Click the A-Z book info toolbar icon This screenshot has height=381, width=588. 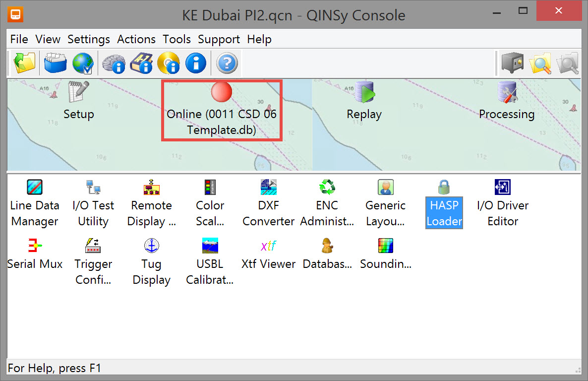(x=141, y=63)
